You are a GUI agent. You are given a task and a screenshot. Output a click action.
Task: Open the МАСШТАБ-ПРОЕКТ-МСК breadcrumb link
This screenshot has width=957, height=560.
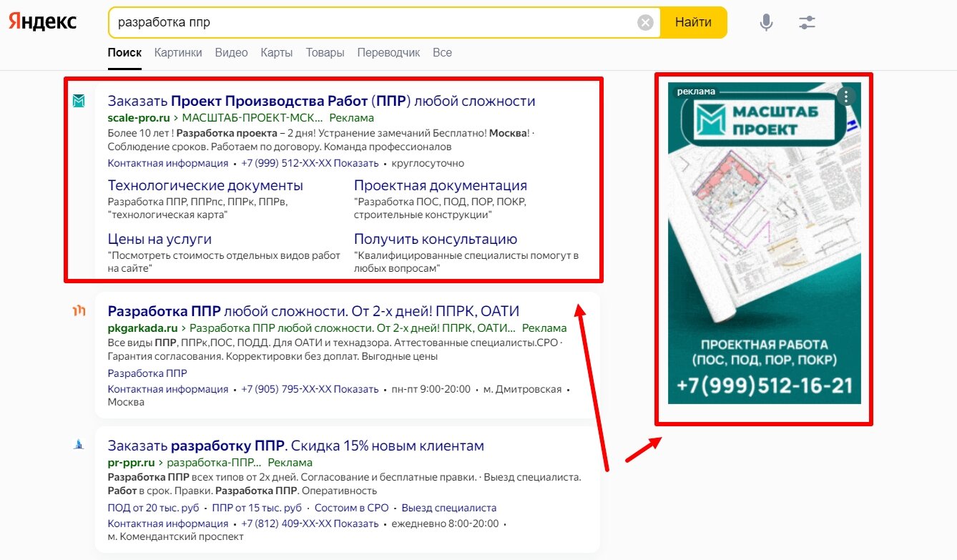coord(252,117)
